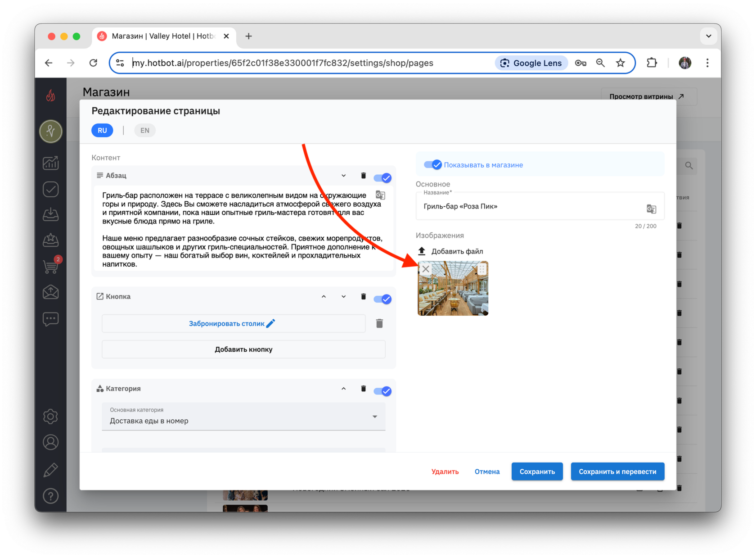Click the zoom magnifier icon in address bar
This screenshot has height=558, width=756.
click(600, 63)
